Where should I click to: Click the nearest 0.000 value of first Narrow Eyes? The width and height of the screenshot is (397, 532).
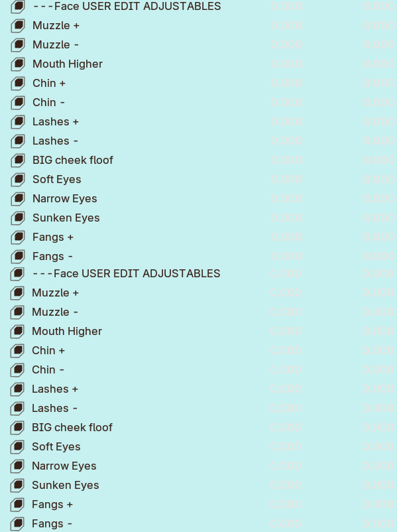[286, 199]
